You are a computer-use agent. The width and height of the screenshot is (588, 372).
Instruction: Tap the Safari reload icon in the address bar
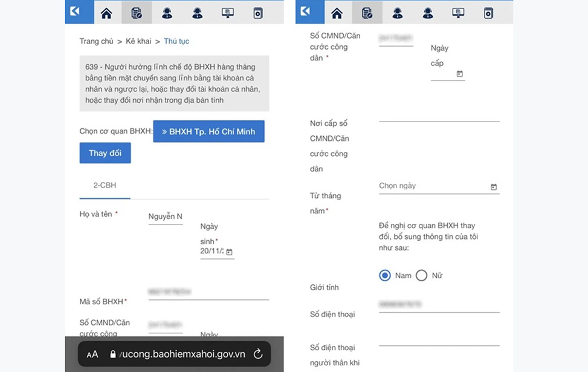coord(257,354)
